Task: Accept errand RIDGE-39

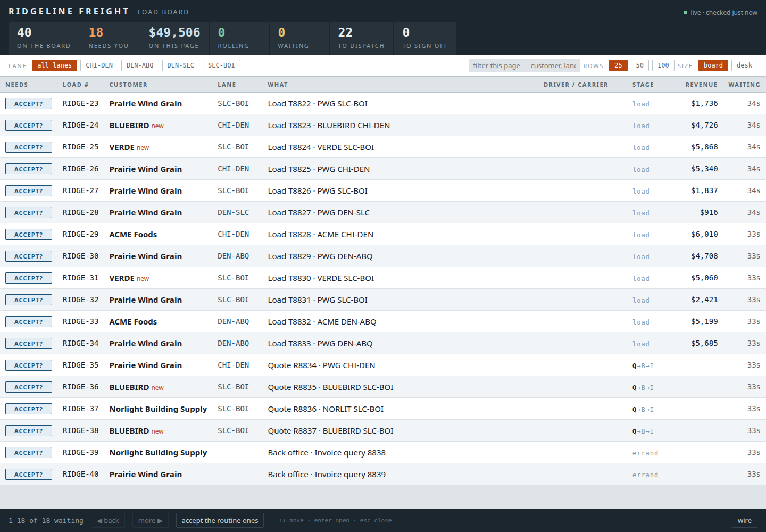Action: [29, 453]
